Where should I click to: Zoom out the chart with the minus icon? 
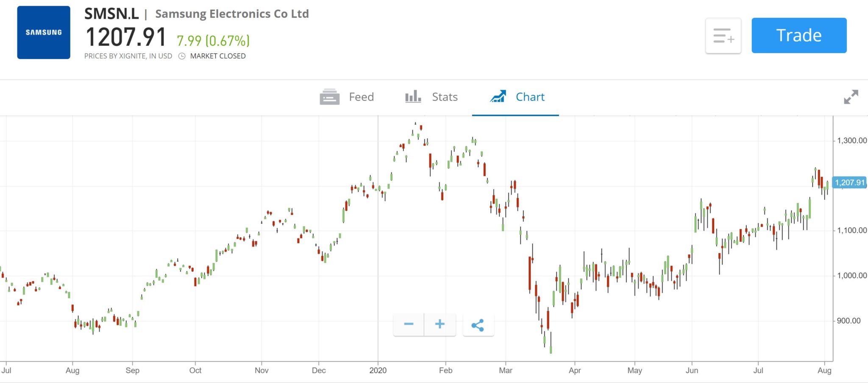pos(408,324)
